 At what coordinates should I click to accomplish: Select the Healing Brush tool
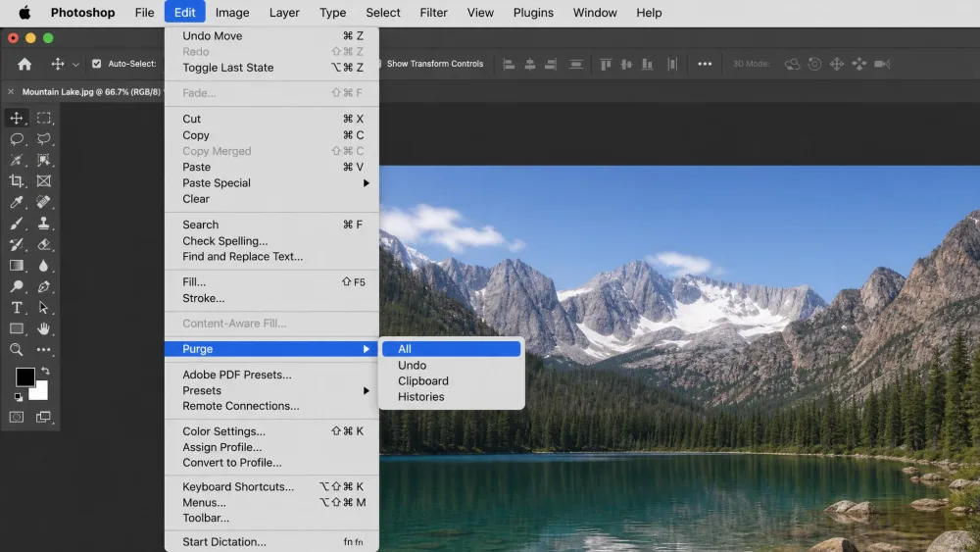[44, 202]
